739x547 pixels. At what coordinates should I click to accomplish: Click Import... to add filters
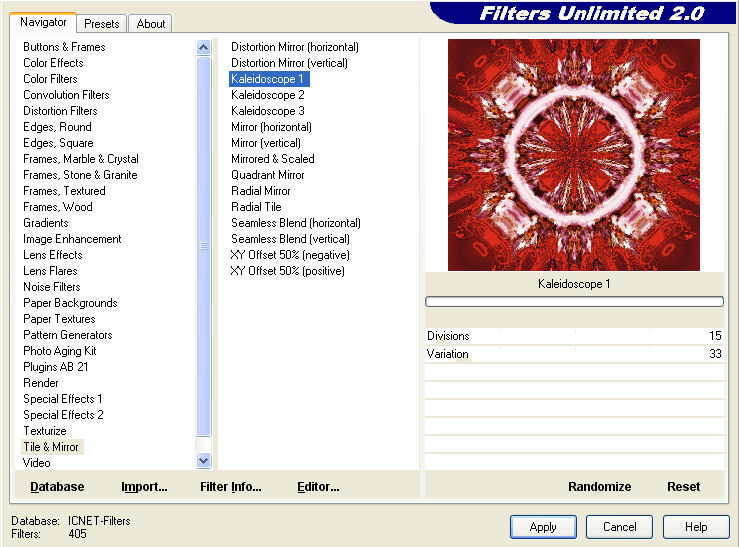[144, 487]
